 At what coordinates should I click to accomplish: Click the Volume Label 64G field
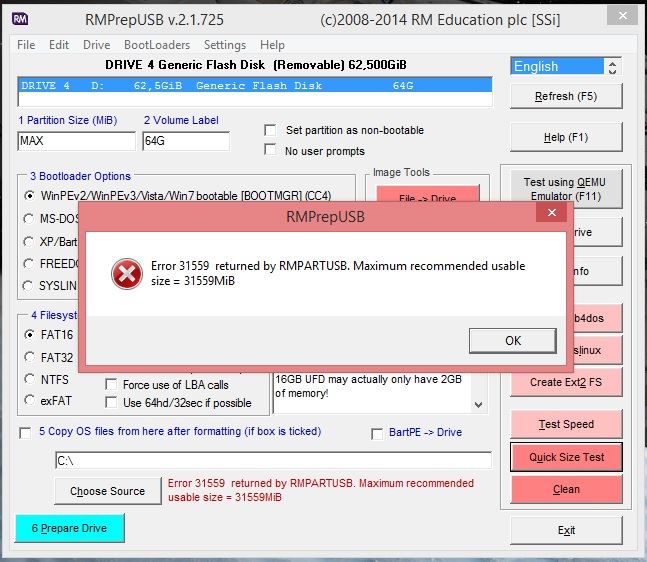point(186,141)
